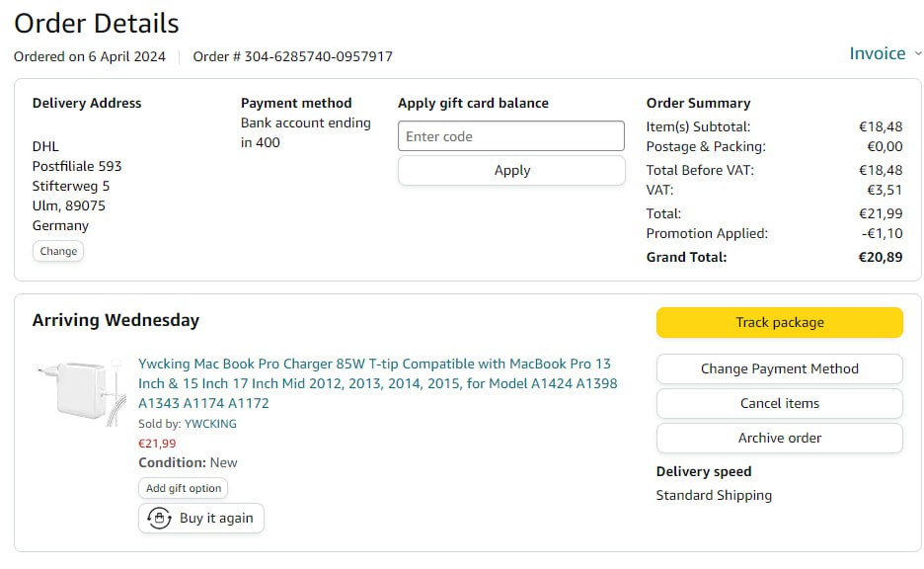The width and height of the screenshot is (924, 569).
Task: Open the Invoice dropdown menu
Action: coord(878,53)
